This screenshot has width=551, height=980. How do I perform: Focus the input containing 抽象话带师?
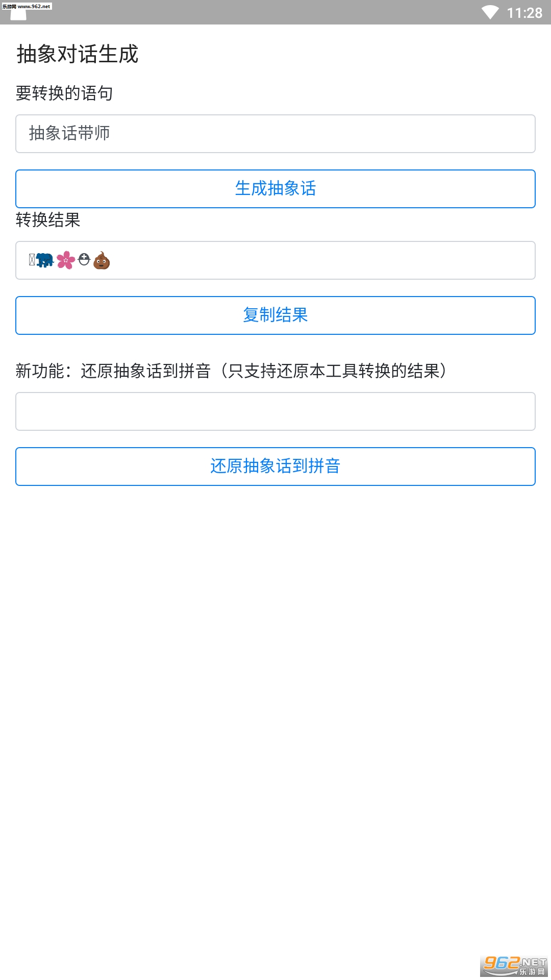[x=275, y=134]
